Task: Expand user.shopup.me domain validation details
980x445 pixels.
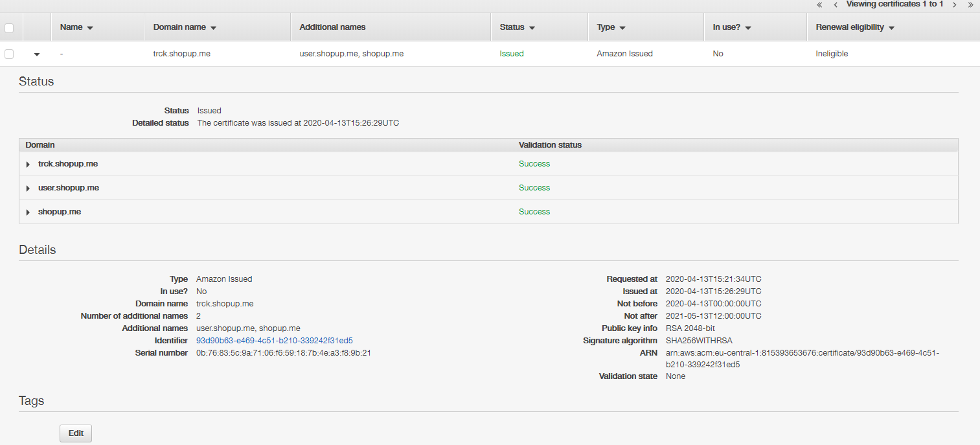Action: click(x=28, y=188)
